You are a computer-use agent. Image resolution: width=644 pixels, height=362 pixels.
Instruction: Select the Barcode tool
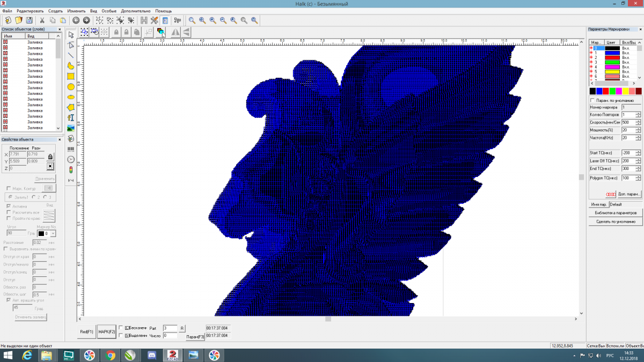coord(71,149)
